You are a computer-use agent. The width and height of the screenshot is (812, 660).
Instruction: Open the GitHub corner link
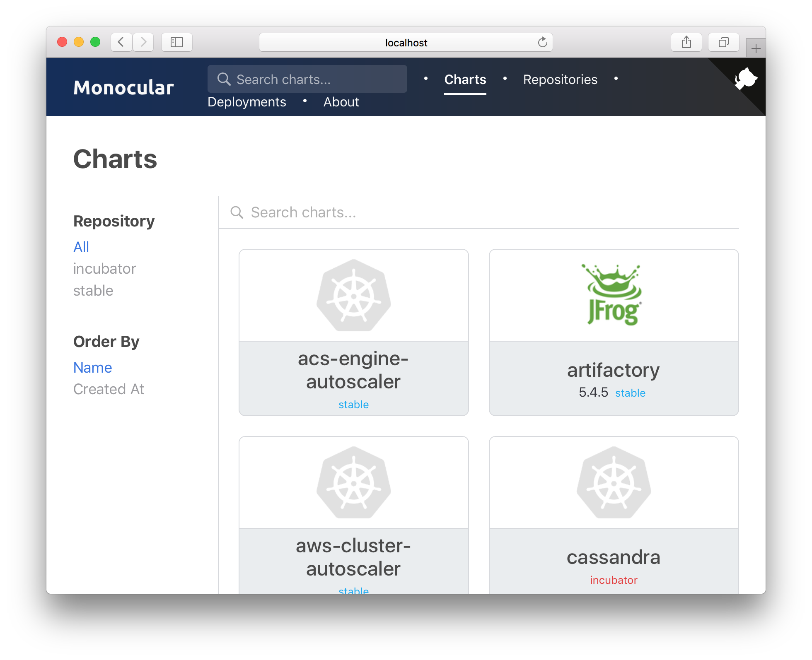pyautogui.click(x=745, y=79)
